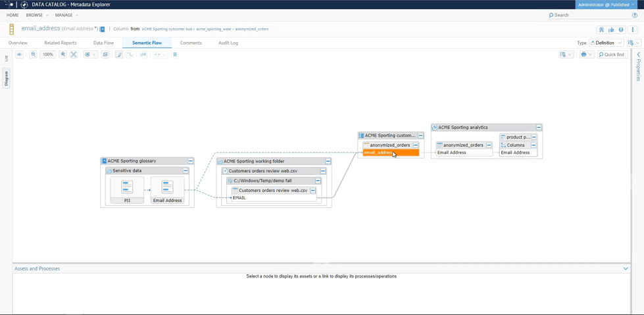Screen dimensions: 644x315
Task: Switch to the Related Reports tab
Action: [x=61, y=43]
